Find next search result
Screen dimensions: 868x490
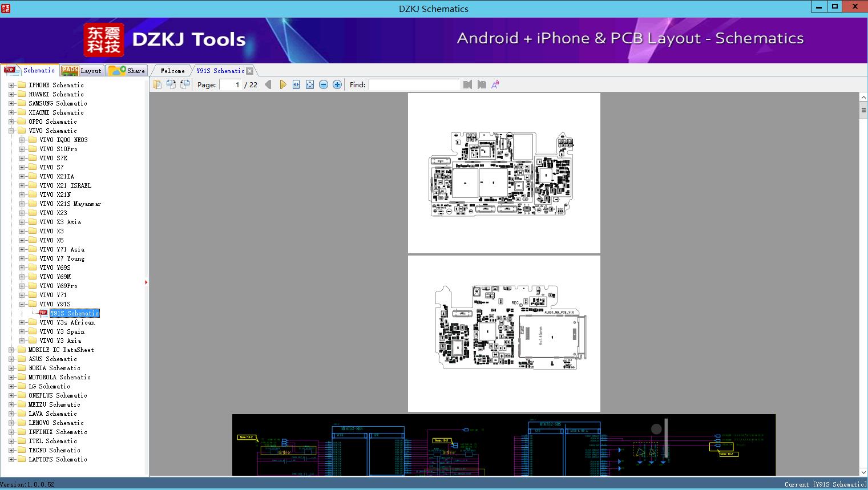coord(482,84)
